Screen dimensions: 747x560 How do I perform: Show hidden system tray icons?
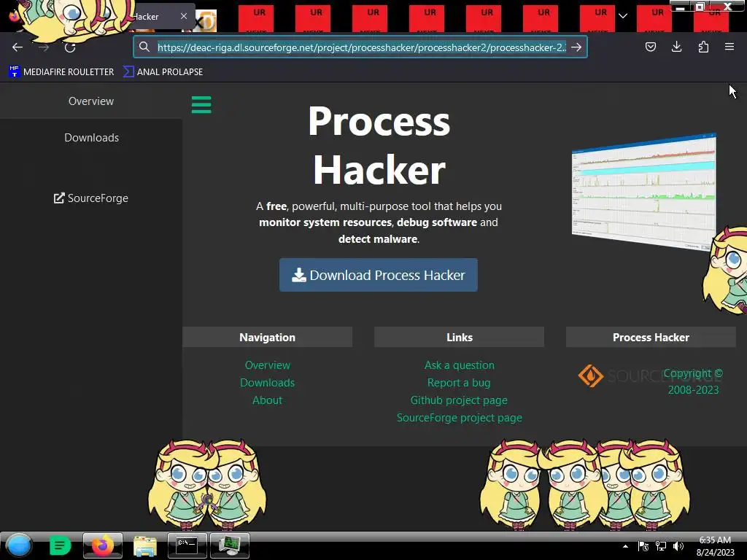(x=625, y=546)
